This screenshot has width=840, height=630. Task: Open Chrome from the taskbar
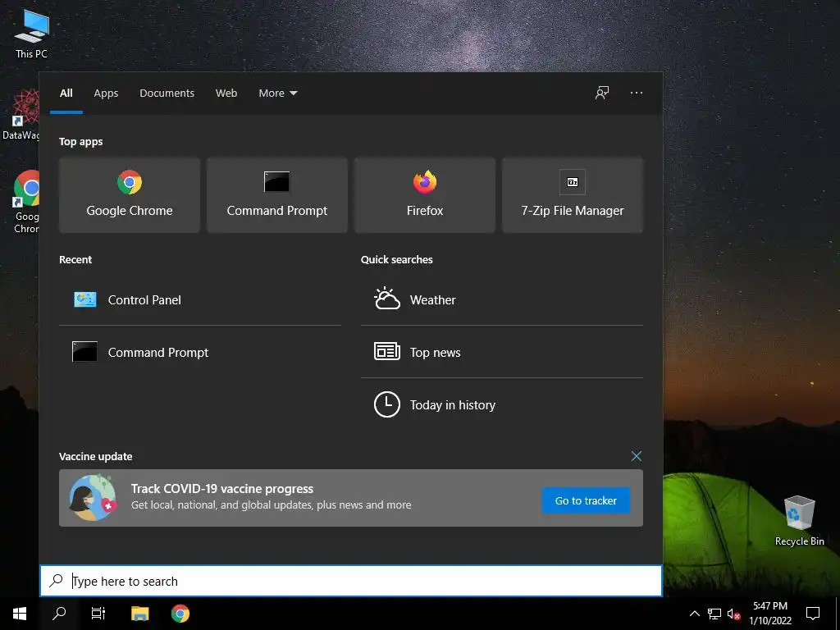click(180, 614)
